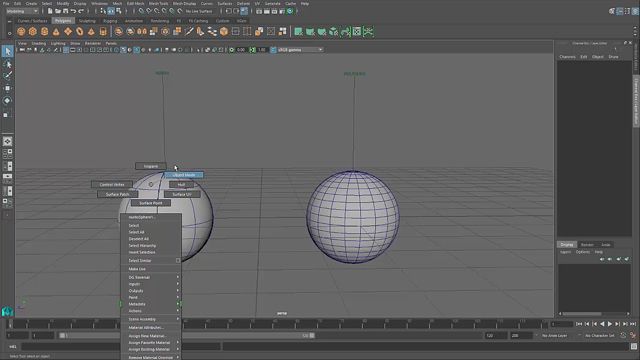The image size is (640, 360).
Task: Select the Paint Selection tool in toolbox
Action: point(7,76)
